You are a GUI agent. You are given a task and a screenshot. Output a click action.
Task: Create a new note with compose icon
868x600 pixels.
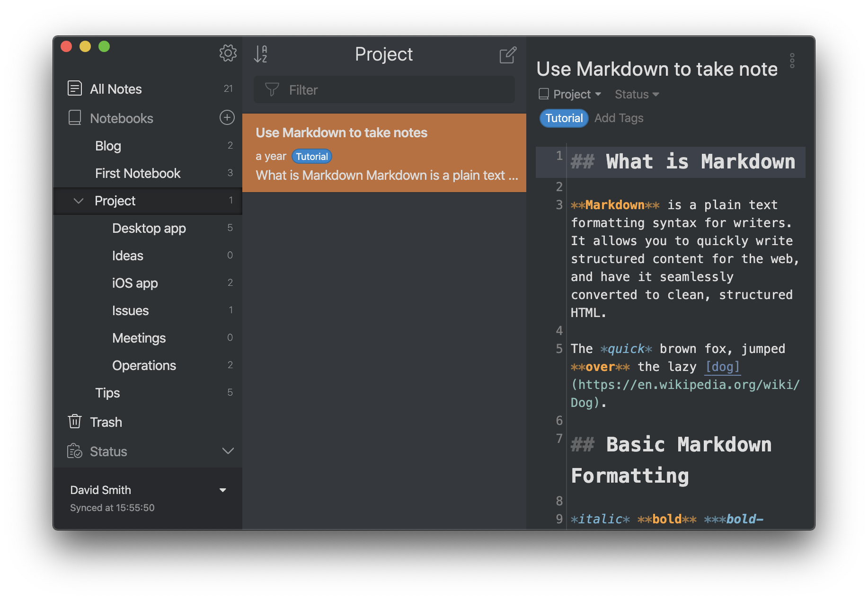pos(508,55)
